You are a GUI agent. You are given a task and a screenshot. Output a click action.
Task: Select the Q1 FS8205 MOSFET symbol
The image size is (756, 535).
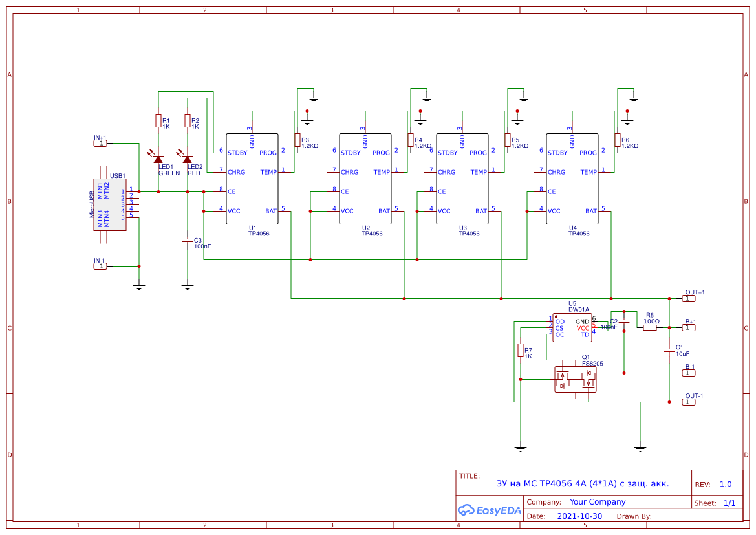coord(575,379)
